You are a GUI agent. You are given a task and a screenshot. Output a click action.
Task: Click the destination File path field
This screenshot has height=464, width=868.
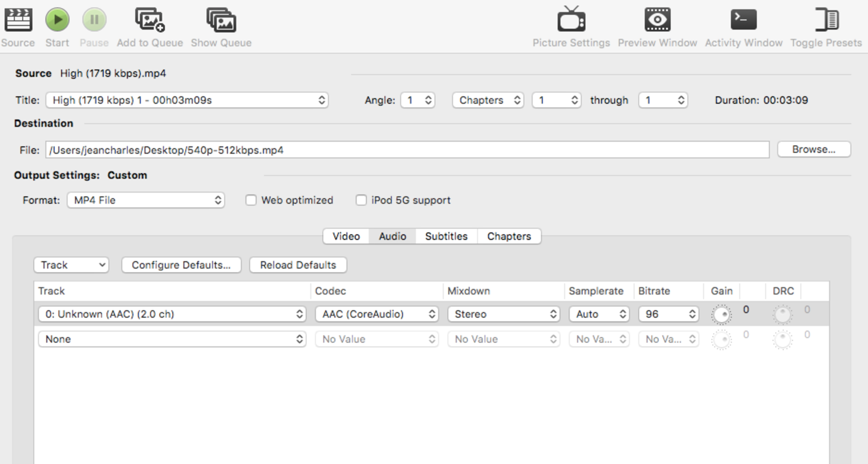tap(407, 150)
